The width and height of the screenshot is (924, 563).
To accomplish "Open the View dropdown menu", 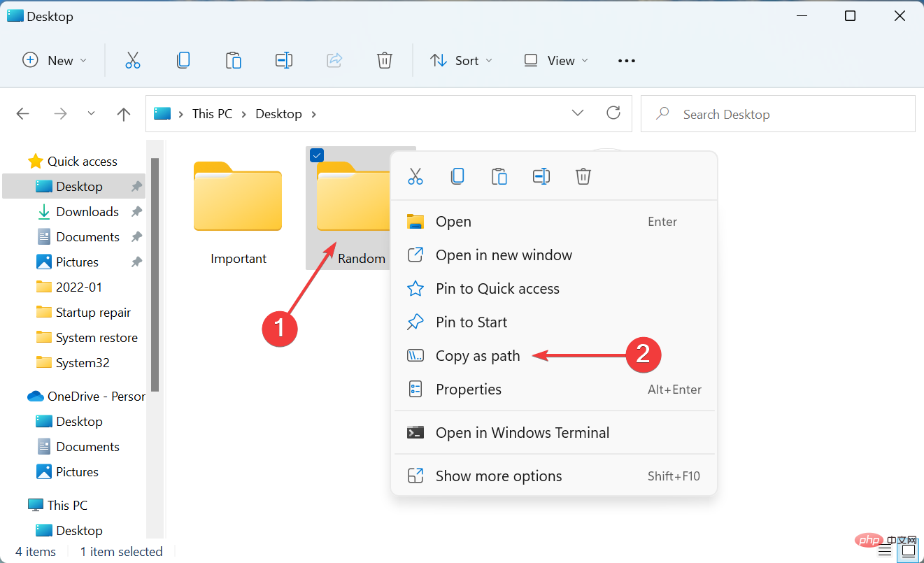I will [556, 60].
